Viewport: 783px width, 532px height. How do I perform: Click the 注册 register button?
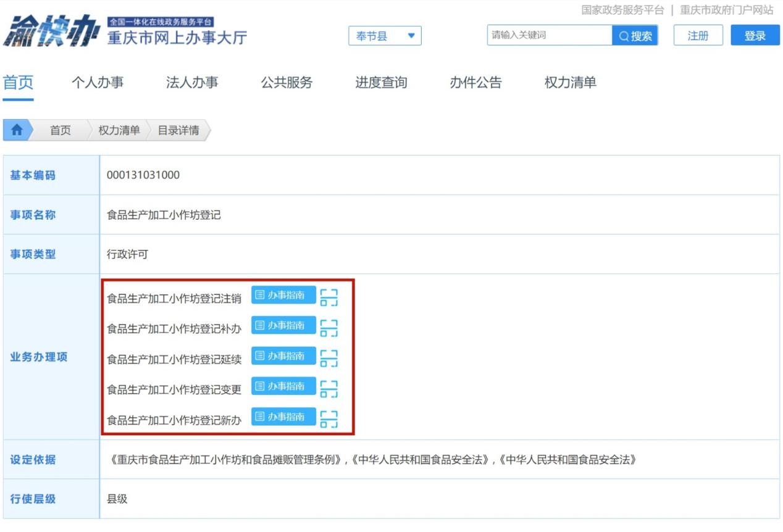click(698, 36)
